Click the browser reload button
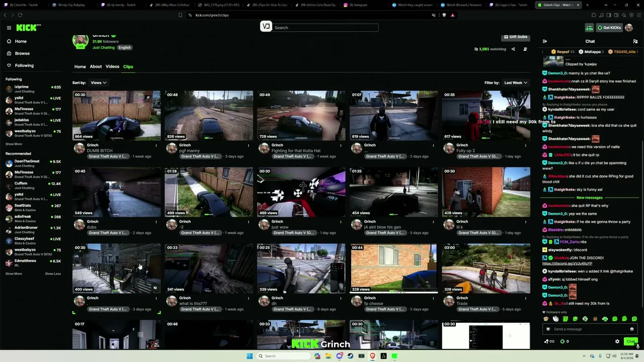The width and height of the screenshot is (644, 362). (x=20, y=15)
